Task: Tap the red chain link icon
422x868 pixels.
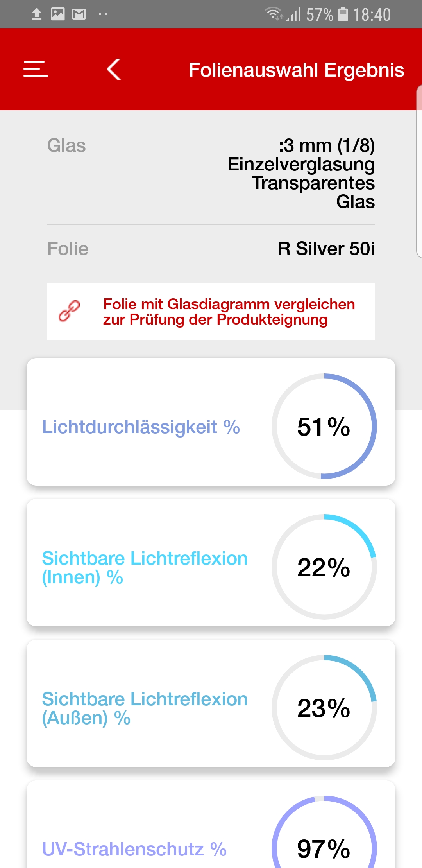Action: pyautogui.click(x=69, y=311)
